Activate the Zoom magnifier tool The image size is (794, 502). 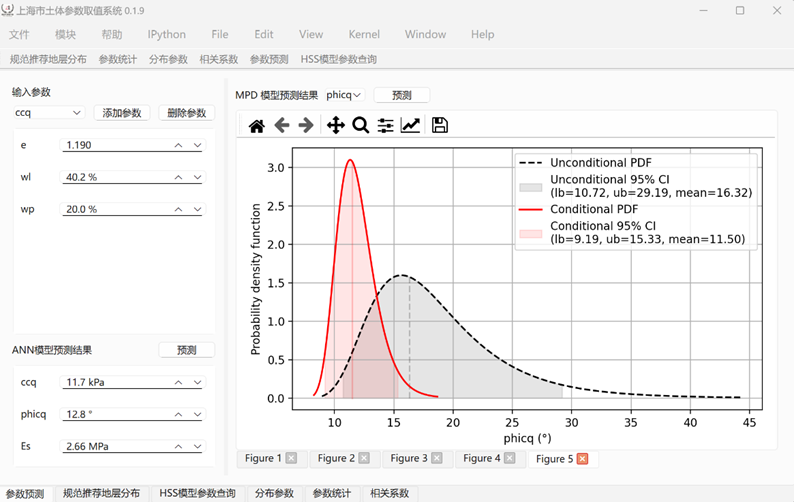click(360, 125)
